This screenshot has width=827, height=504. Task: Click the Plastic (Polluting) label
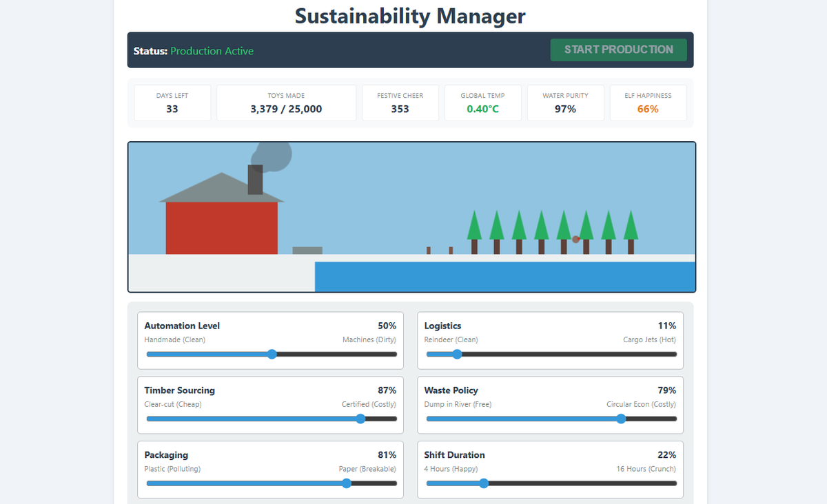pos(172,470)
